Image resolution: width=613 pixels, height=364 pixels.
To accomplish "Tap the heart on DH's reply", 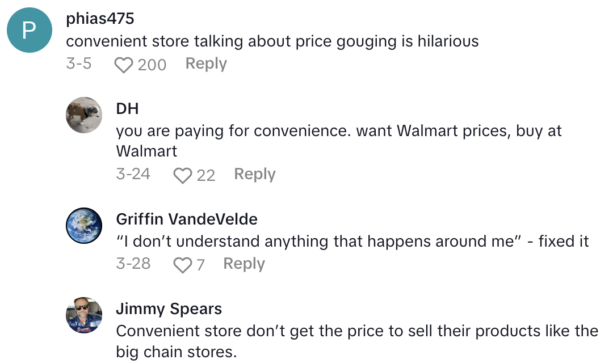I will click(182, 175).
